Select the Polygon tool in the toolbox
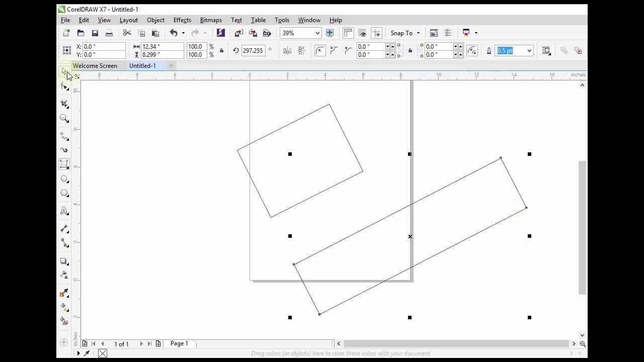This screenshot has width=644, height=362. (64, 193)
